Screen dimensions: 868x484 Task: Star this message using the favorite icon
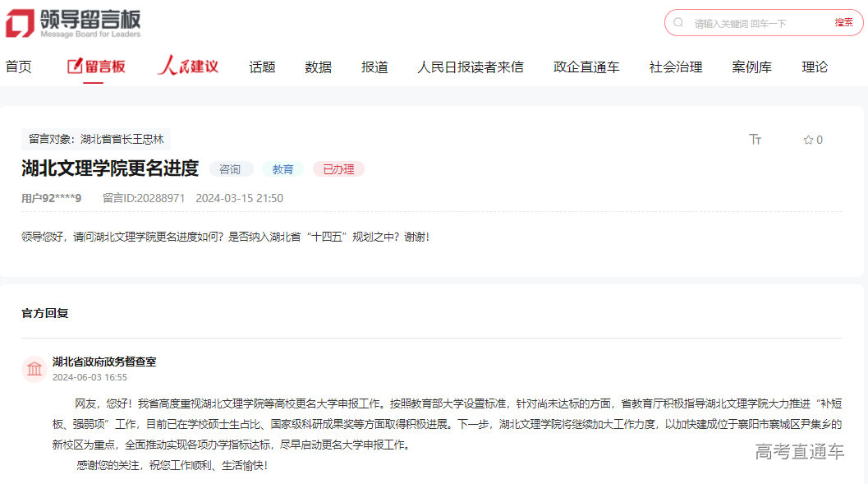[x=808, y=140]
